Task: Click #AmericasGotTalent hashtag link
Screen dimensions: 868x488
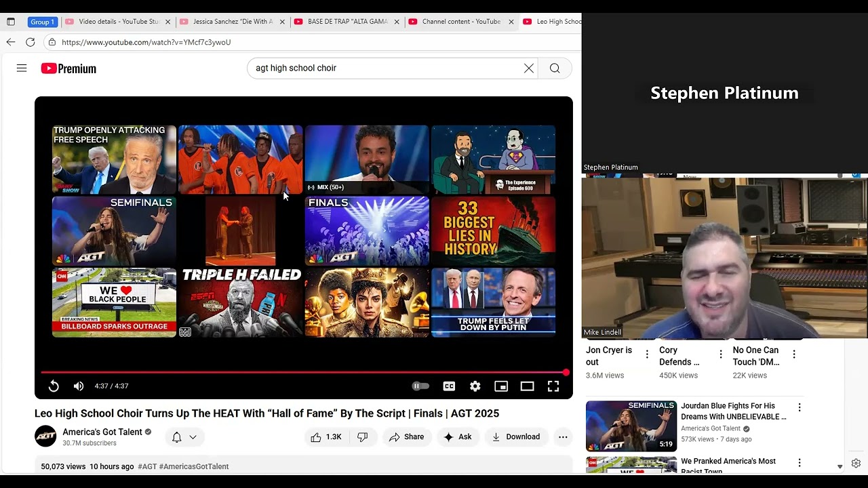Action: tap(194, 466)
